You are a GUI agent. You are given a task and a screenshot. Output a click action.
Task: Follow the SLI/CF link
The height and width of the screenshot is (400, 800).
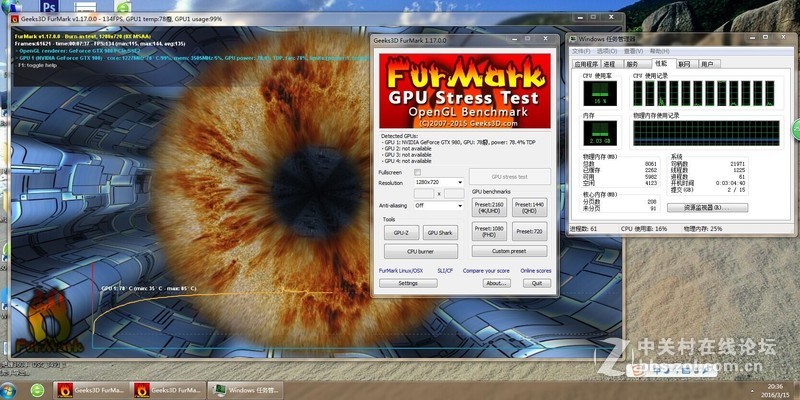445,270
